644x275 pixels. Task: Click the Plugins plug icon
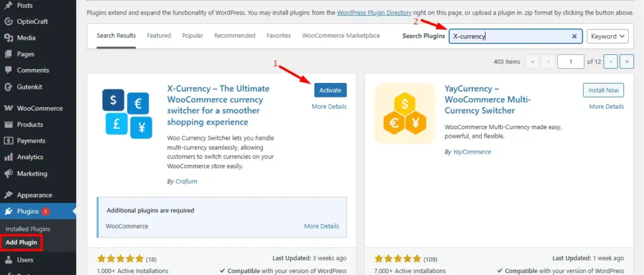pos(8,211)
